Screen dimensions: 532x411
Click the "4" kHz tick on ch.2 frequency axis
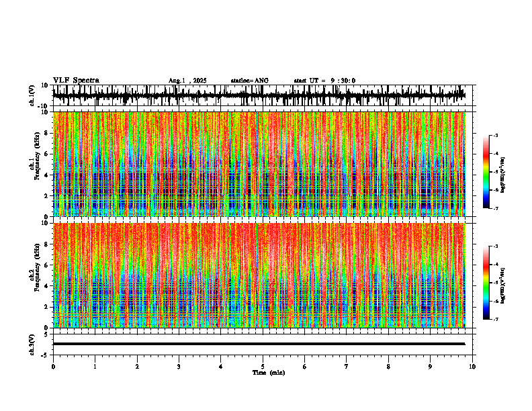pos(47,286)
